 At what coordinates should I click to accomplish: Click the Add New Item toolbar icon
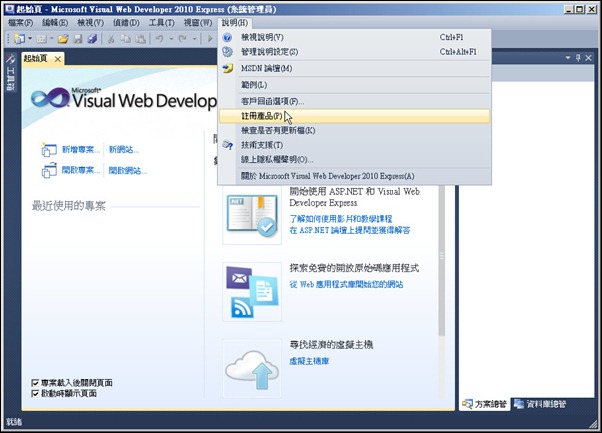coord(42,39)
